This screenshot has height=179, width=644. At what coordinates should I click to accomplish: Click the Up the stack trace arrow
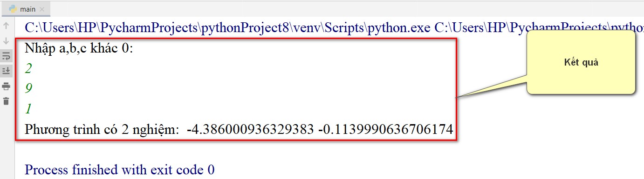pyautogui.click(x=6, y=26)
